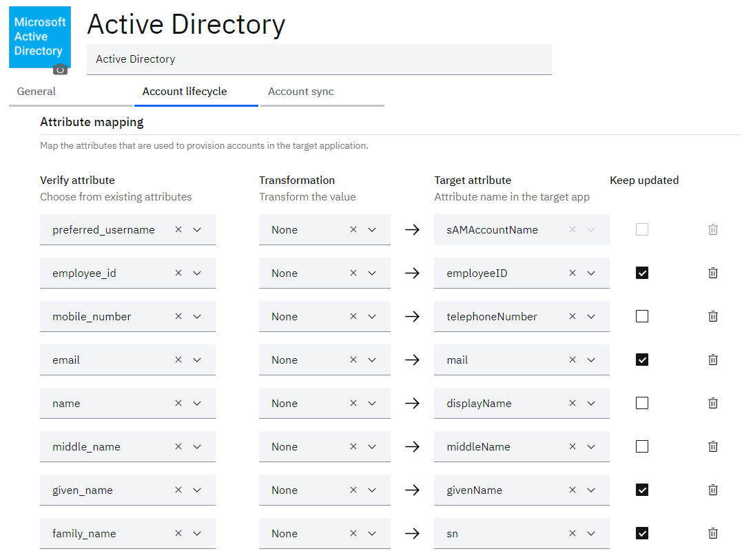
Task: Uncheck Keep updated for givenName
Action: [x=642, y=490]
